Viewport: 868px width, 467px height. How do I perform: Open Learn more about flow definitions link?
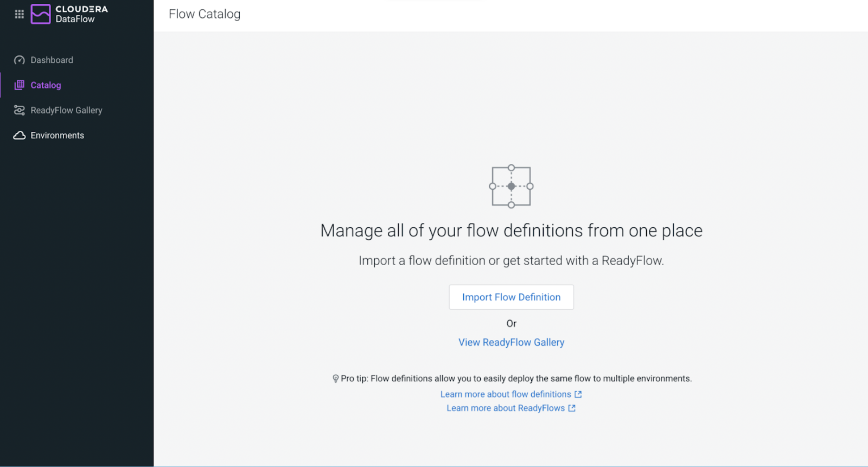505,394
